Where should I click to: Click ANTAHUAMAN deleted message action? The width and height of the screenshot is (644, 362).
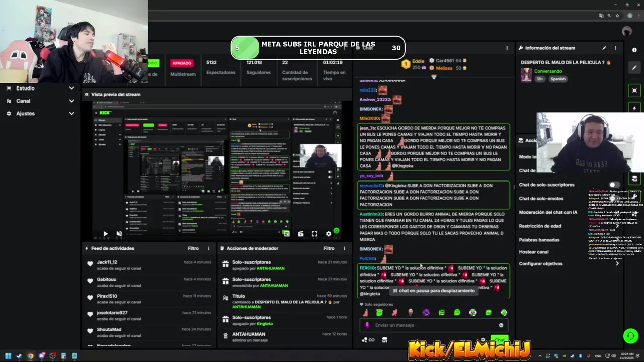coord(285,337)
